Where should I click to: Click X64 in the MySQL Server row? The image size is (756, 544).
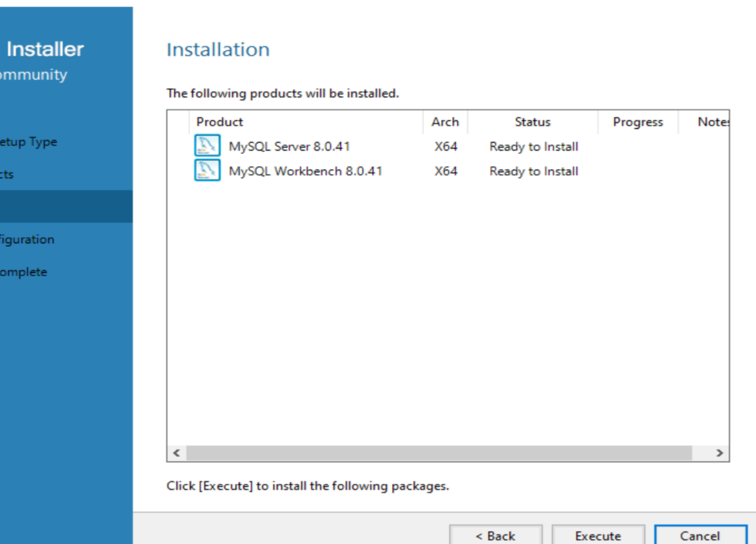446,146
